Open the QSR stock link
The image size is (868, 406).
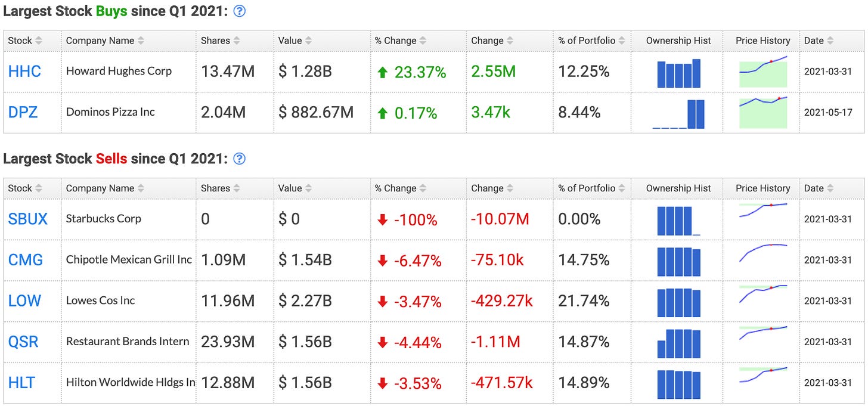click(23, 342)
